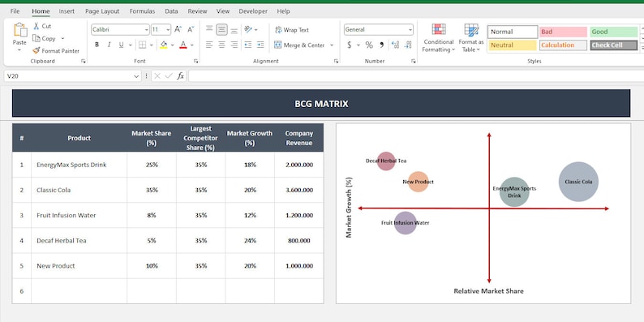This screenshot has height=322, width=644.
Task: Open Conditional Formatting menu
Action: (439, 38)
